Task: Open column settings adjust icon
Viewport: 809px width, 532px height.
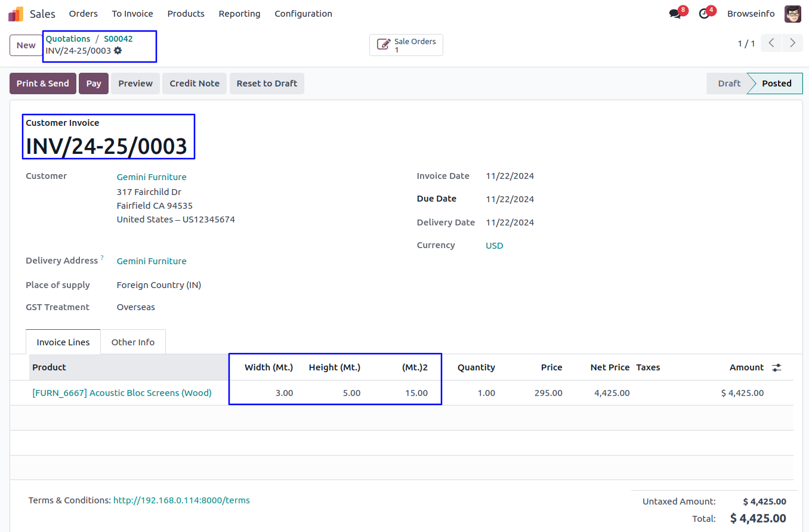Action: tap(776, 367)
